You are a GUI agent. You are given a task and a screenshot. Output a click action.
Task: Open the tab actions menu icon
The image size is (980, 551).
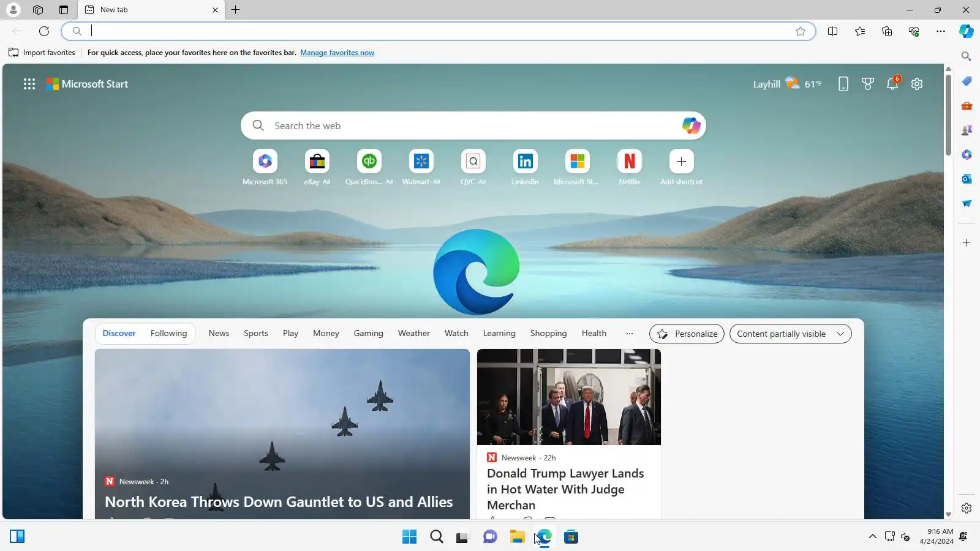(64, 10)
